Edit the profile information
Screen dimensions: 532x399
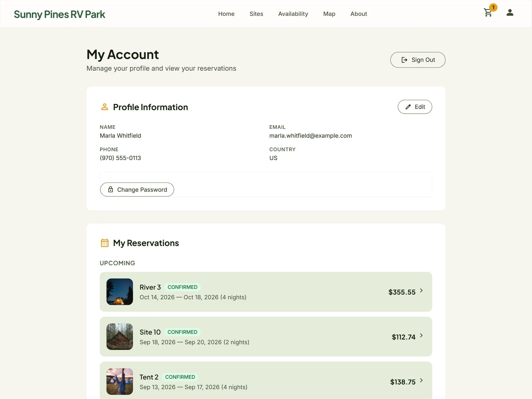click(415, 107)
